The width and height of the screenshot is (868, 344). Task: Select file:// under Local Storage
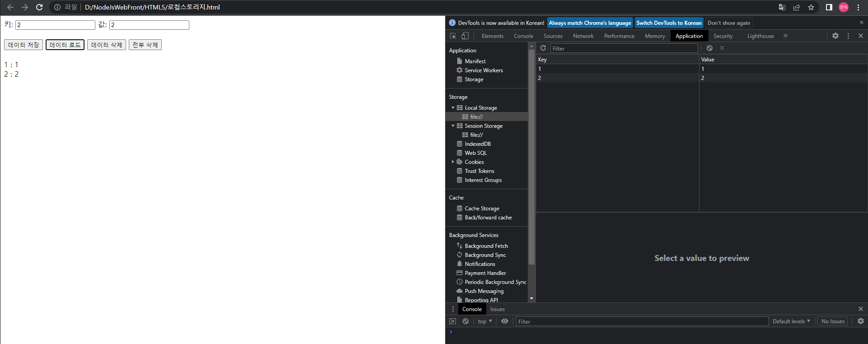(x=476, y=117)
